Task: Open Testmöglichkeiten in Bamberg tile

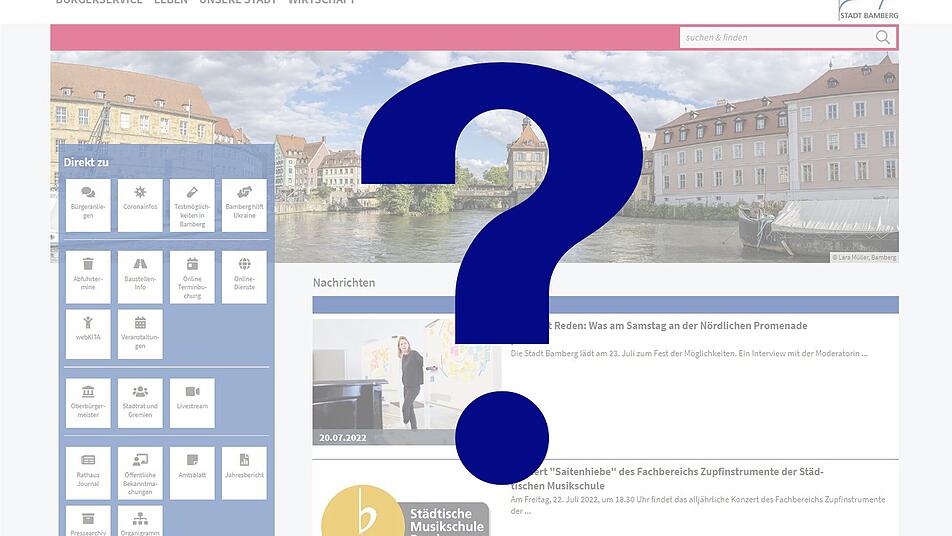Action: 192,205
